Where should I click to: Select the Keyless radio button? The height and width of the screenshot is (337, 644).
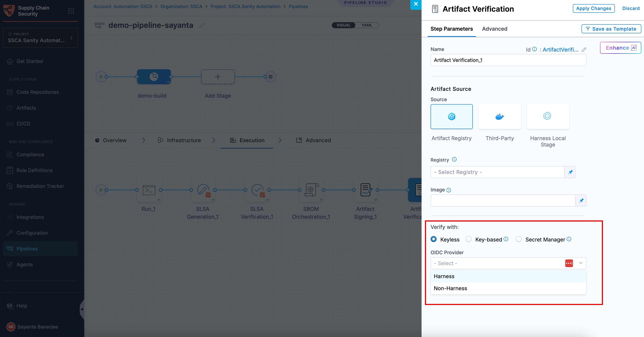(433, 239)
